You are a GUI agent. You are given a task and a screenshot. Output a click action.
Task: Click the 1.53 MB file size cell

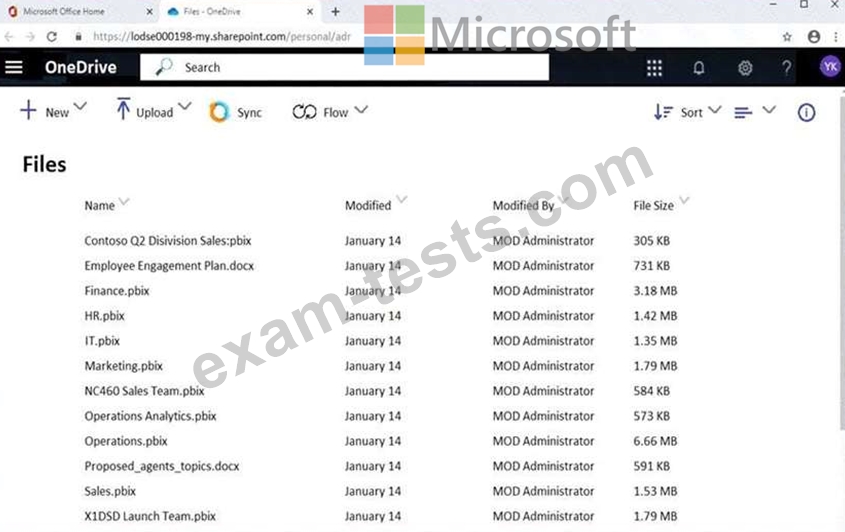[x=655, y=491]
